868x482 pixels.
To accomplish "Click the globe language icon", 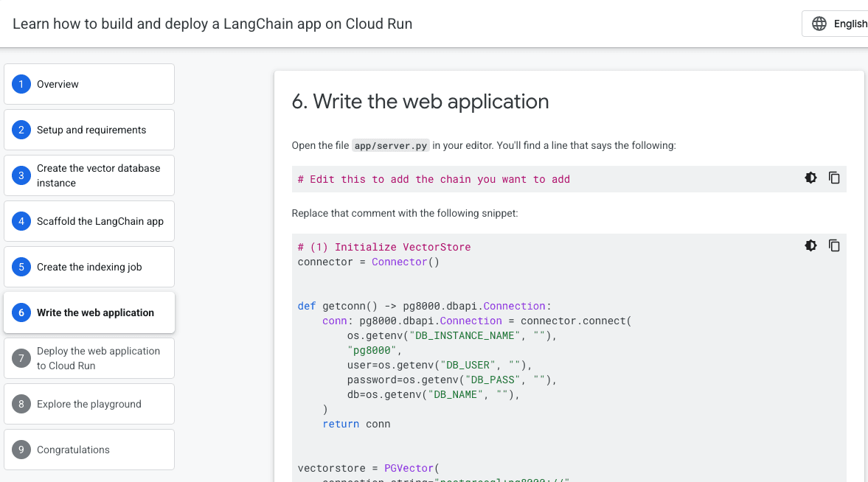I will click(819, 24).
